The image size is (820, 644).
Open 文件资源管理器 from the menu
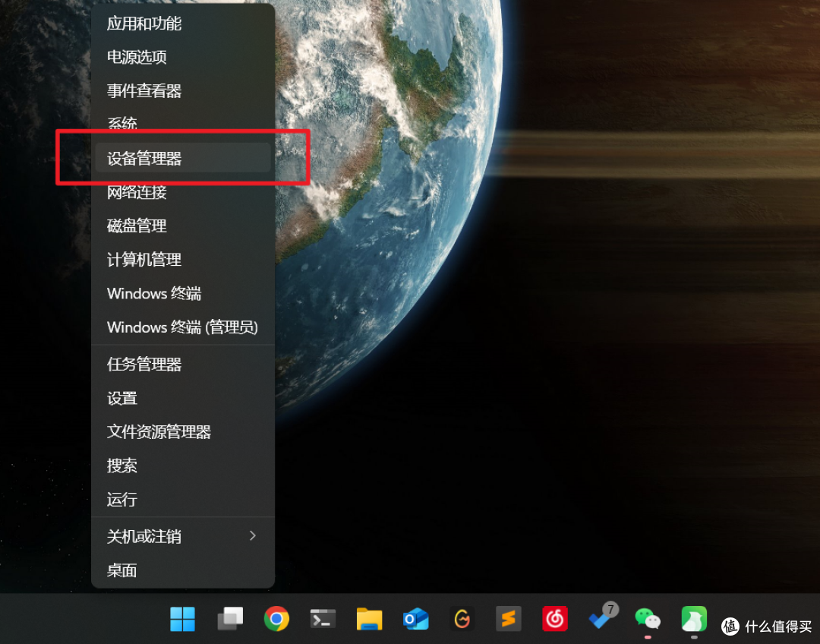click(183, 431)
